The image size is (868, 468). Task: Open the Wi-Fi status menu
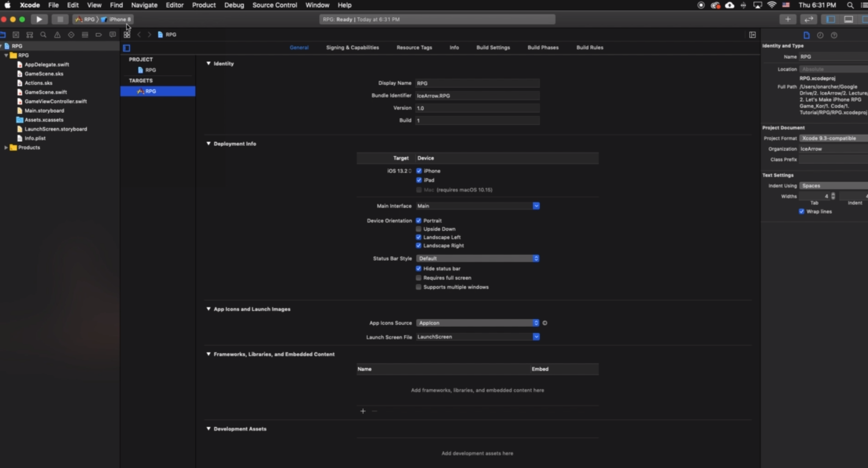point(772,5)
